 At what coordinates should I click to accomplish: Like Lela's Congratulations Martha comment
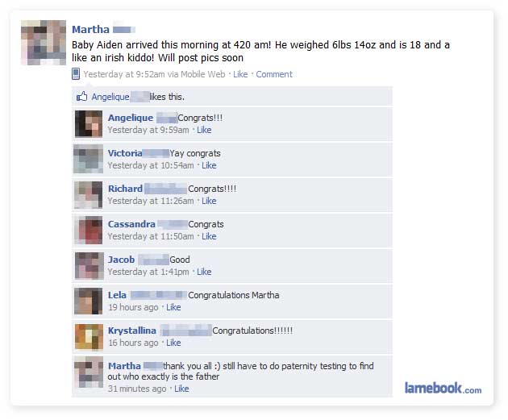(173, 307)
